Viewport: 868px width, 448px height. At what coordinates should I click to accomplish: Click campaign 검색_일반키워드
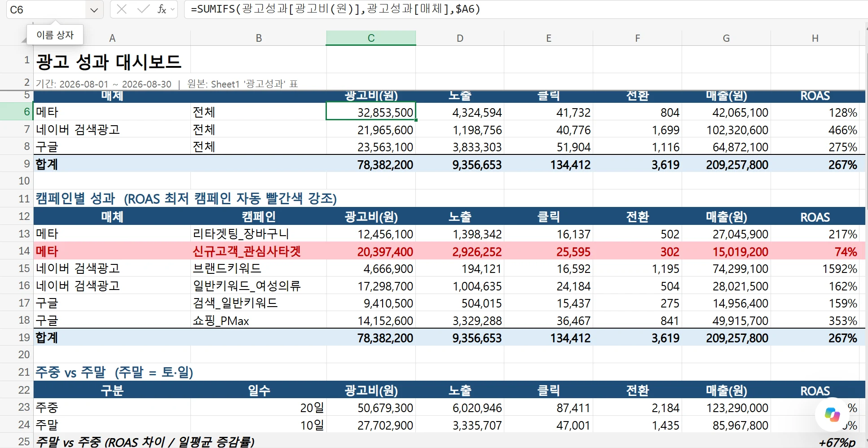(x=259, y=303)
